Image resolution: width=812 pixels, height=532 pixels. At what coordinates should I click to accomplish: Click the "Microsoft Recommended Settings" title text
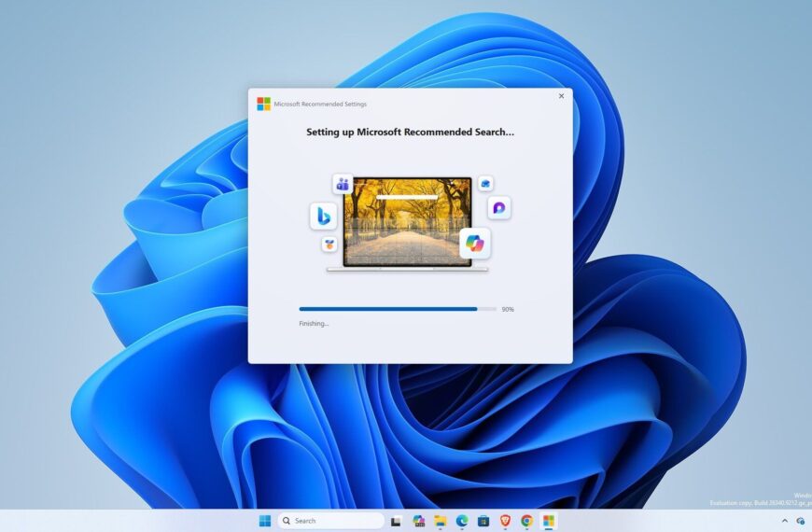(x=320, y=105)
